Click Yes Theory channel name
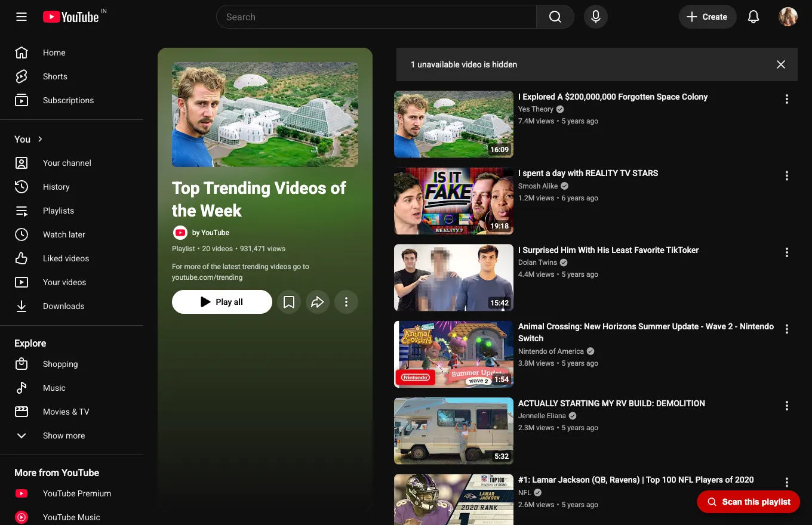This screenshot has width=812, height=525. pyautogui.click(x=536, y=109)
